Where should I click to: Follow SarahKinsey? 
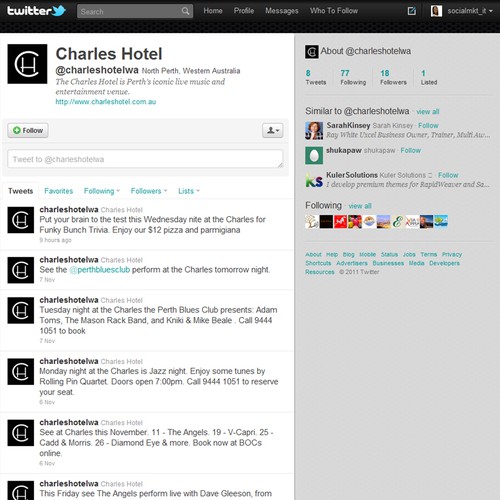pos(428,126)
